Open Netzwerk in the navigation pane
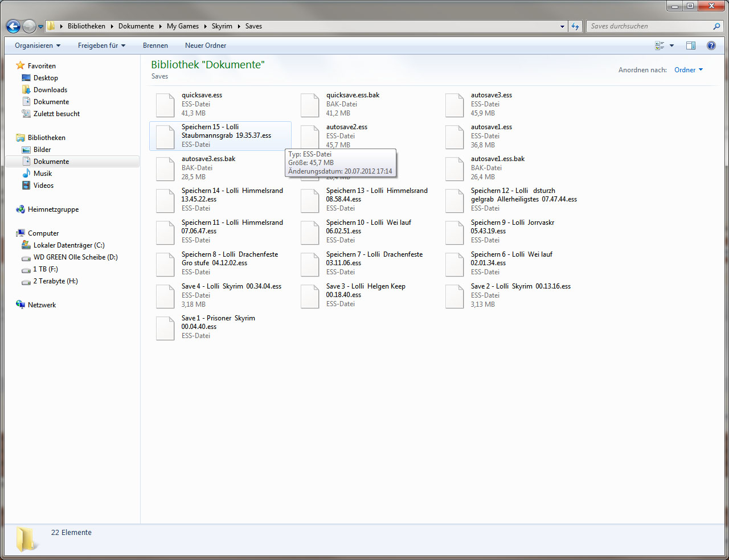This screenshot has height=560, width=729. point(42,305)
